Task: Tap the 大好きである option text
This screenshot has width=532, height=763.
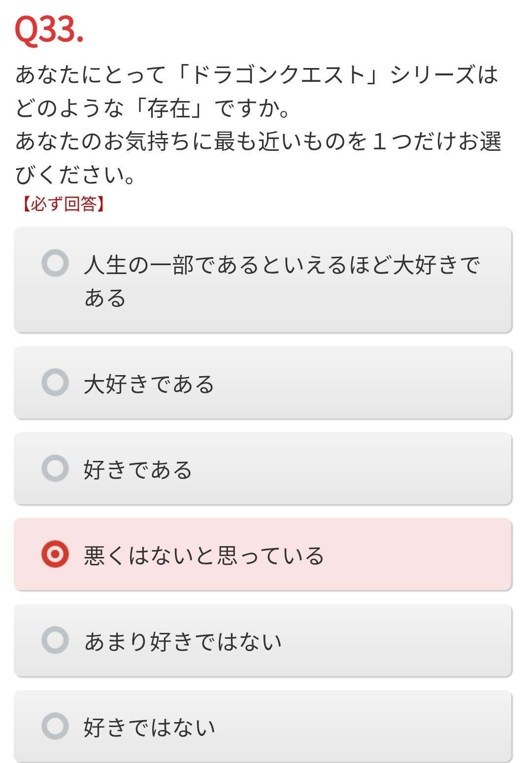Action: tap(149, 383)
